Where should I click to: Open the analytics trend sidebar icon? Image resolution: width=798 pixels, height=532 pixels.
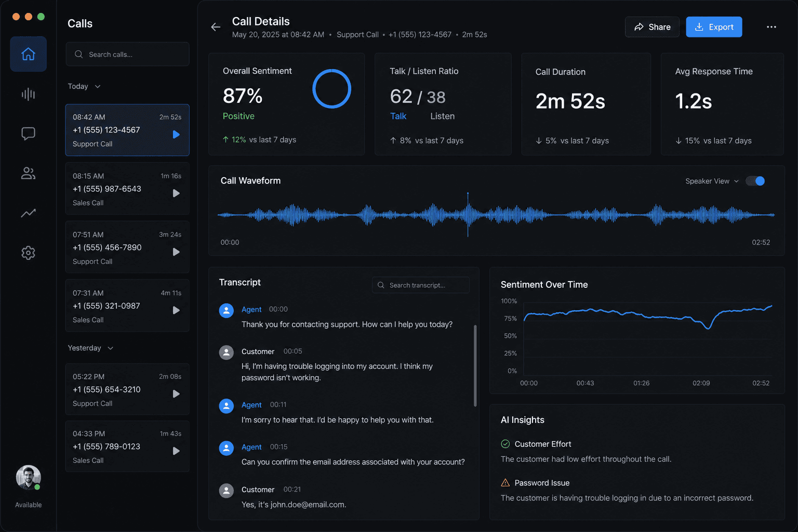[x=28, y=213]
